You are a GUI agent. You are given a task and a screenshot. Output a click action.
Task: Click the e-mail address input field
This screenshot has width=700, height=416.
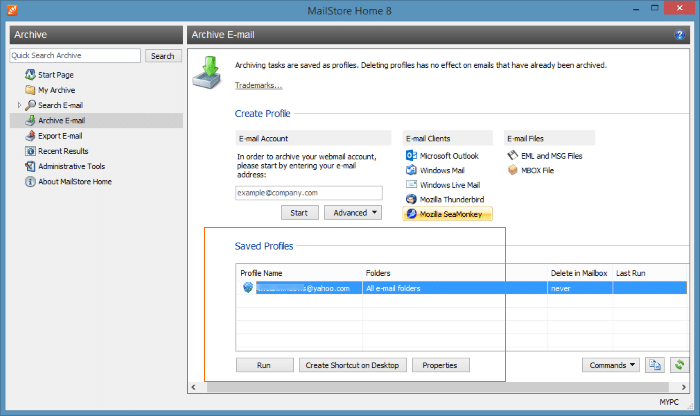pyautogui.click(x=309, y=192)
